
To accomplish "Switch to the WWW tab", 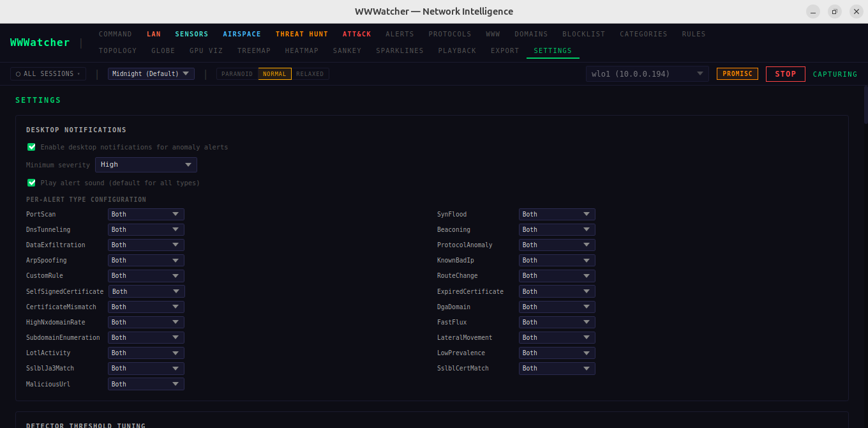I will point(493,34).
